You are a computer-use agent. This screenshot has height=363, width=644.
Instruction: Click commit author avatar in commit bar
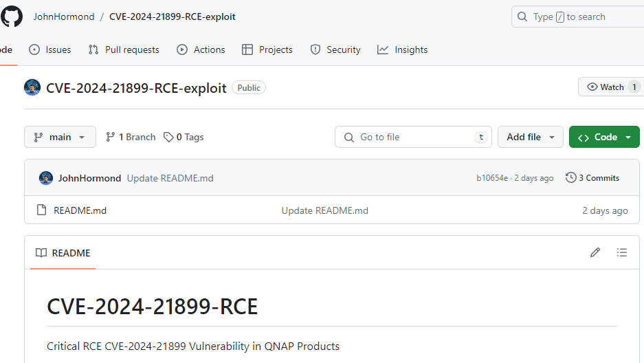(46, 178)
